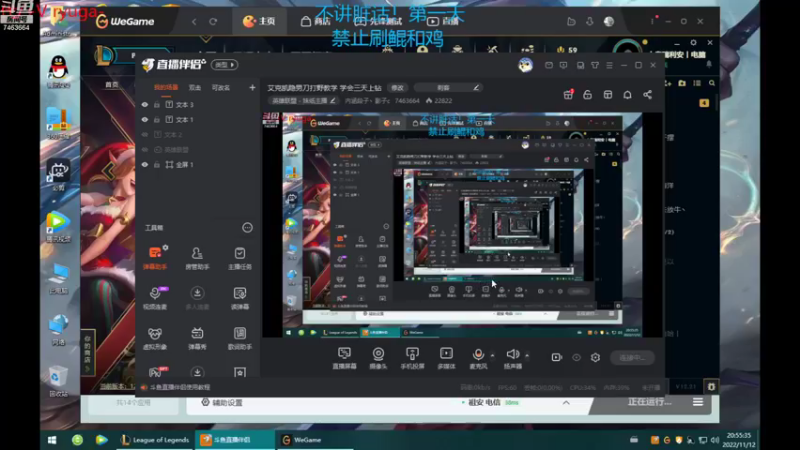This screenshot has width=800, height=450.
Task: Click the layout icon beside the bell
Action: 608,95
